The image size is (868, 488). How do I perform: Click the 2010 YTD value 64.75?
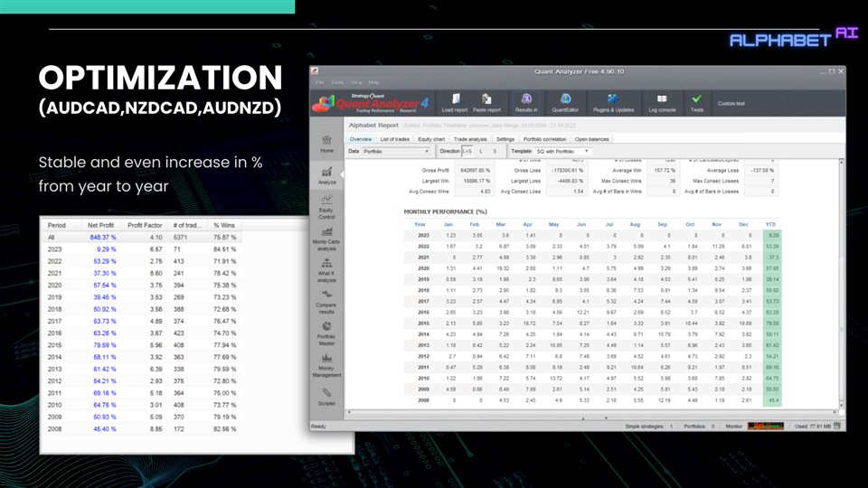pos(772,379)
